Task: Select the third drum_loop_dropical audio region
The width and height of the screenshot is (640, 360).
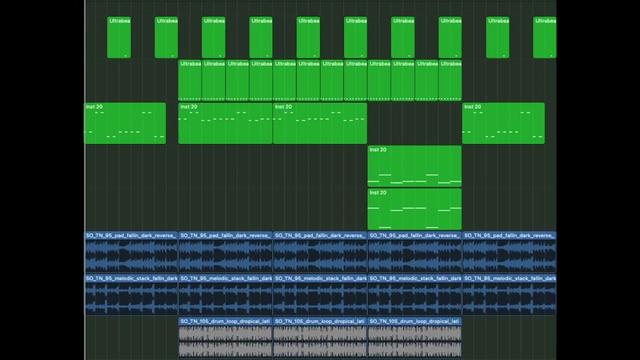Action: pos(415,338)
